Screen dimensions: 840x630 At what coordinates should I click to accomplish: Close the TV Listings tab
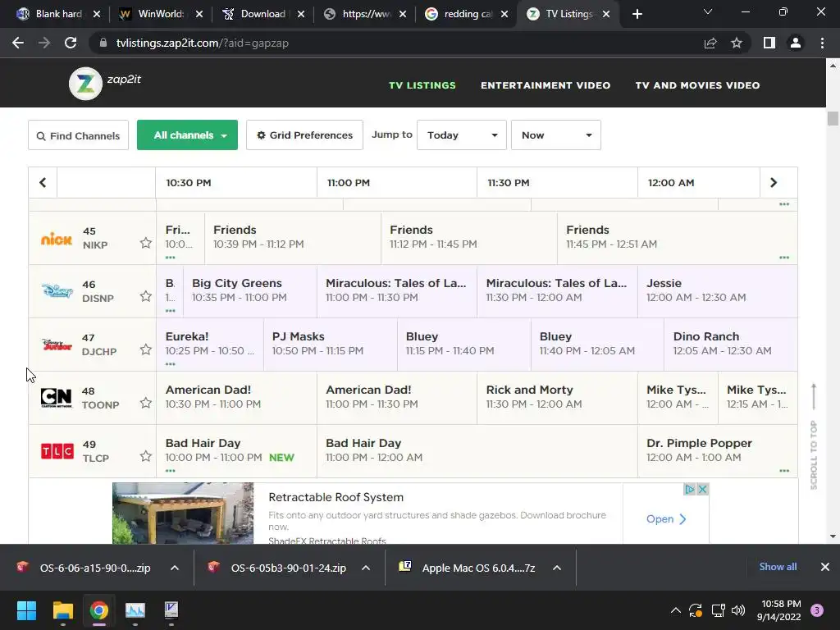pyautogui.click(x=606, y=14)
